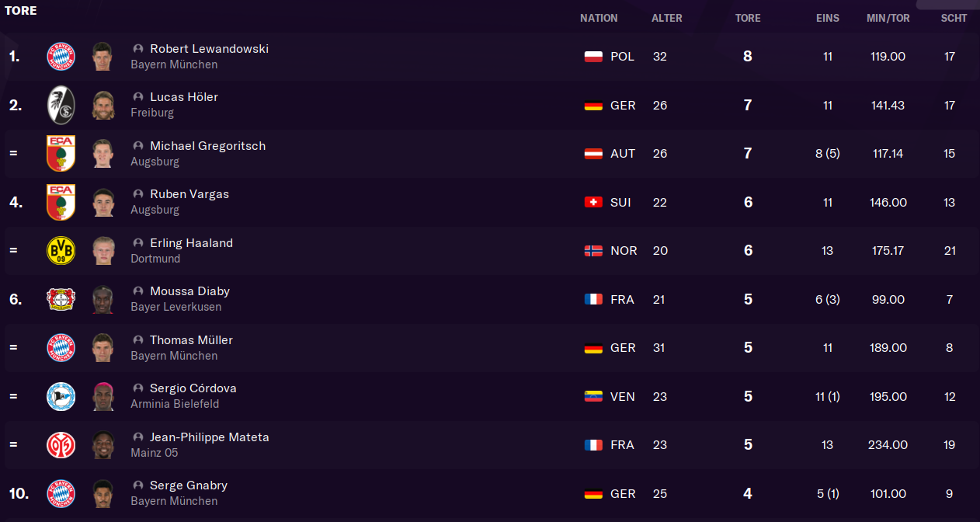
Task: Click the Mainz 05 club crest
Action: [61, 445]
